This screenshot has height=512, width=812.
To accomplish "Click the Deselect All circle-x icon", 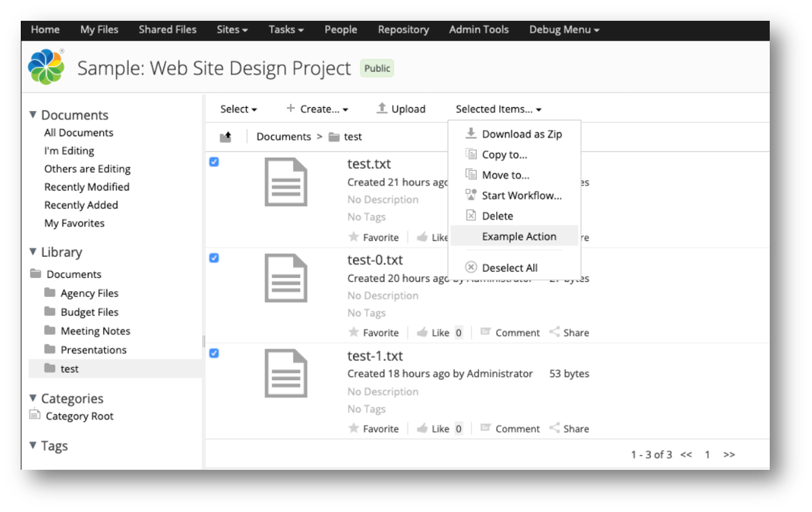I will pos(471,267).
